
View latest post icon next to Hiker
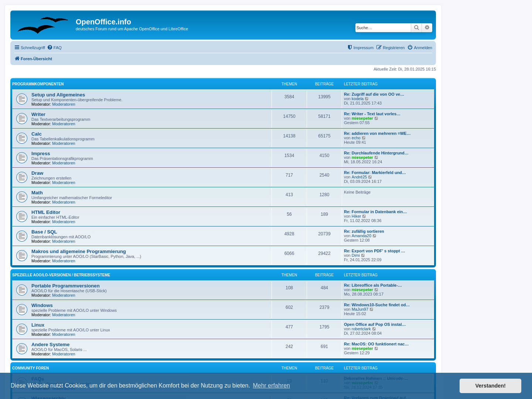364,216
